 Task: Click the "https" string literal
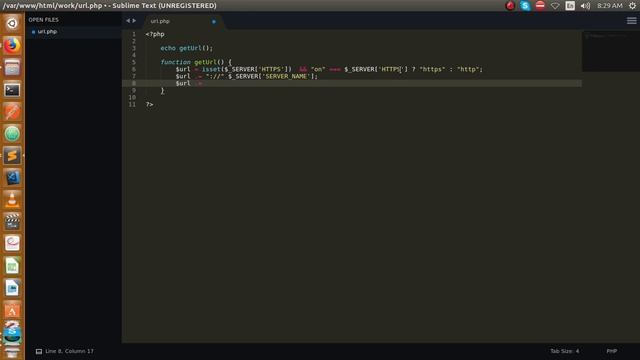pyautogui.click(x=432, y=69)
